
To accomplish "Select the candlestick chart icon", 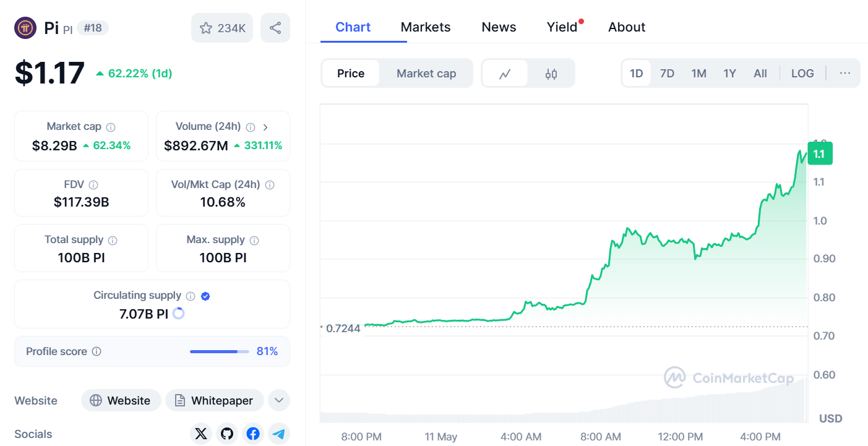I will (551, 74).
